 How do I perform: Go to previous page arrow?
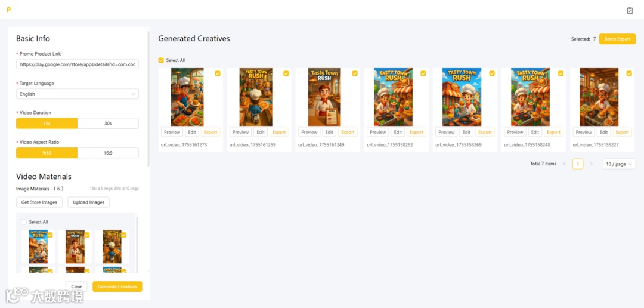click(x=564, y=164)
